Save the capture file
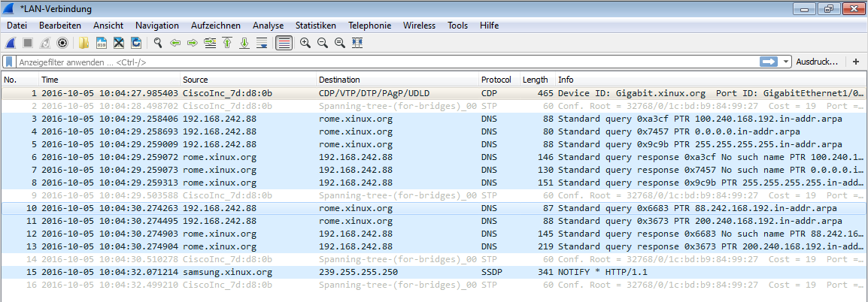868x302 pixels. pyautogui.click(x=102, y=43)
